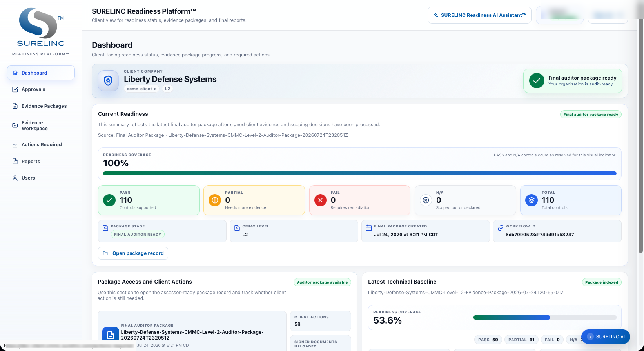Open Actions Required in the sidebar
This screenshot has width=644, height=351.
(41, 145)
